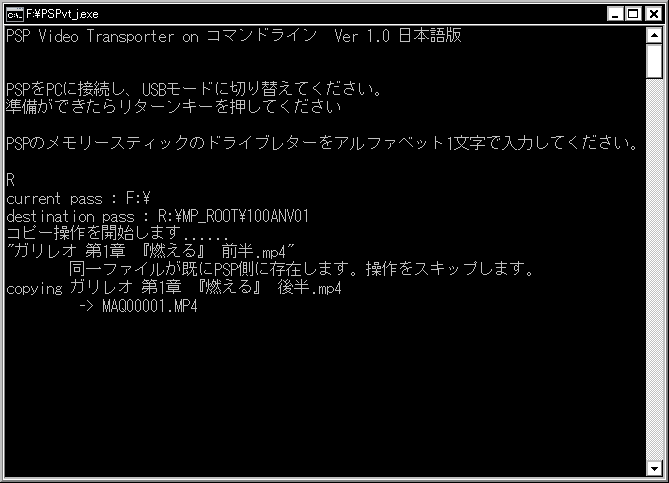This screenshot has width=669, height=483.
Task: Click the empty scrollbar track below the thumb
Action: (654, 269)
